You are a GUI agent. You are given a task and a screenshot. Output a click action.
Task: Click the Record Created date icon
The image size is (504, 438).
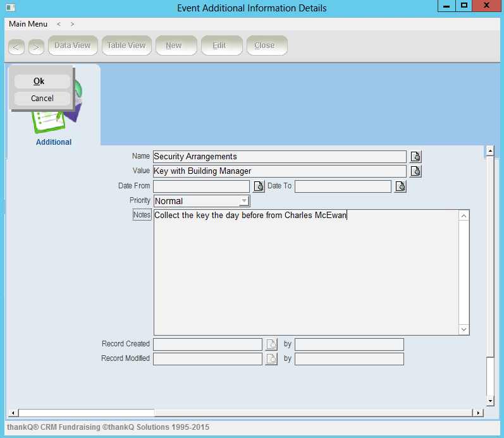tap(271, 344)
